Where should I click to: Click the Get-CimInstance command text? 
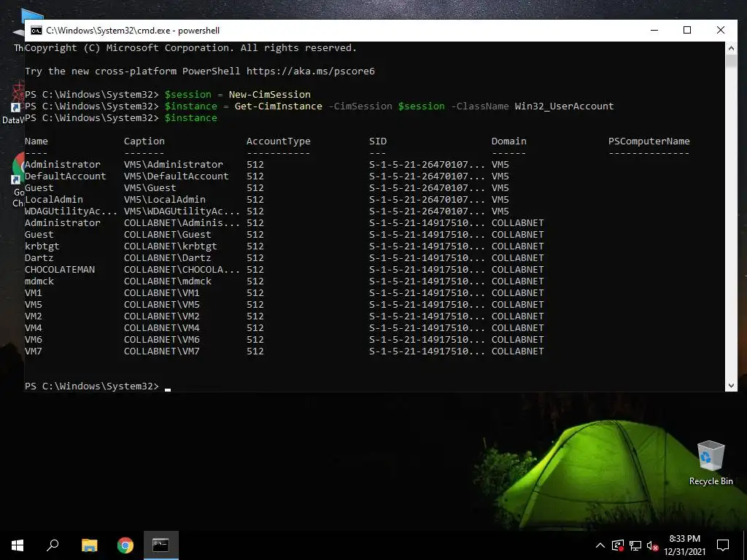(278, 106)
